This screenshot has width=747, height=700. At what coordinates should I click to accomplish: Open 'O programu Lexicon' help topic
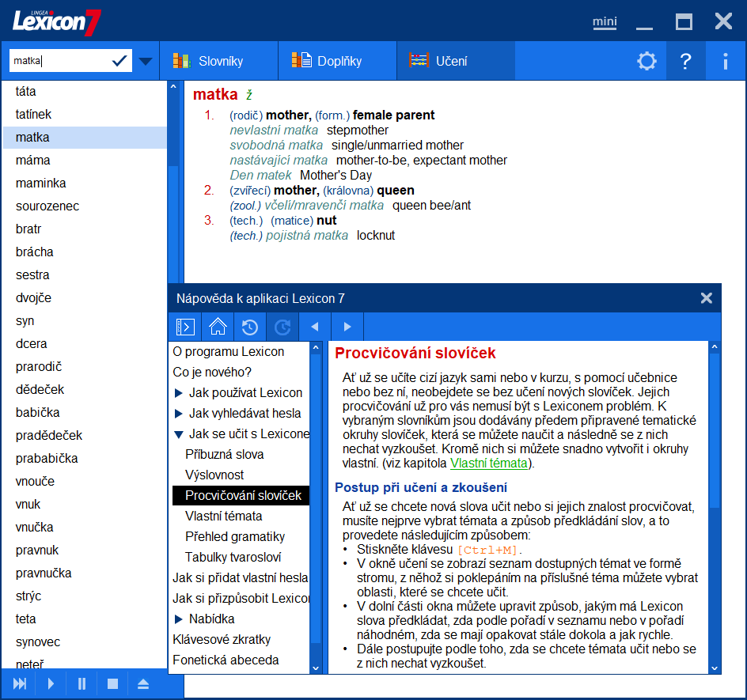pos(228,351)
